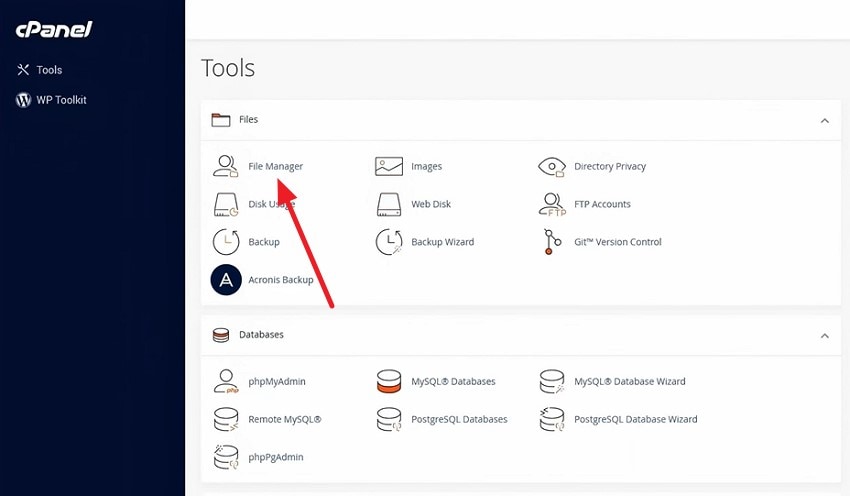This screenshot has height=496, width=850.
Task: Open Git Version Control icon
Action: (x=552, y=242)
